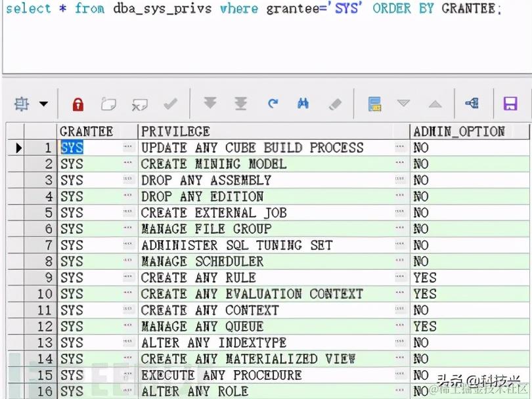The height and width of the screenshot is (399, 532).
Task: Fetch the next page of rows icon
Action: point(209,104)
